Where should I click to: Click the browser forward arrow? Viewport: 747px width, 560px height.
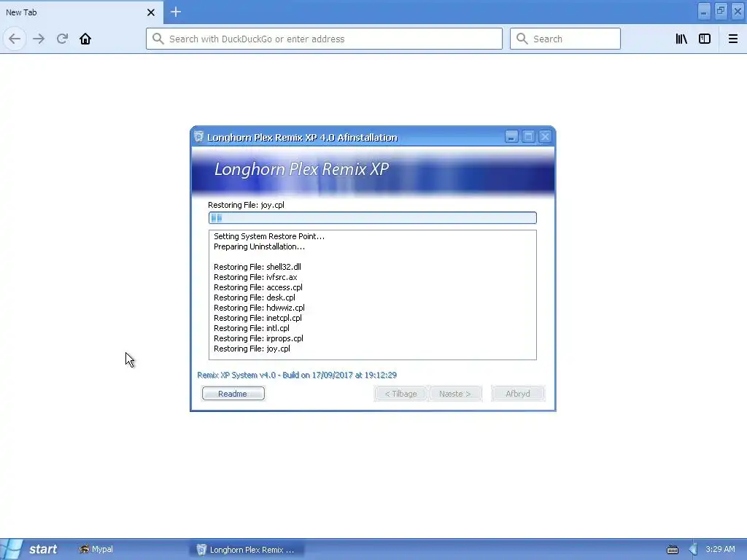tap(39, 39)
